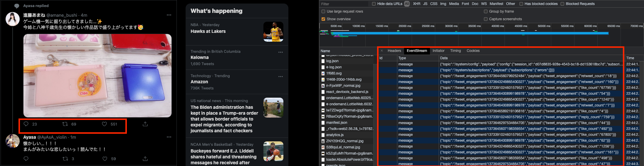Like the tweet with 551 likes
644x166 pixels.
pyautogui.click(x=104, y=124)
